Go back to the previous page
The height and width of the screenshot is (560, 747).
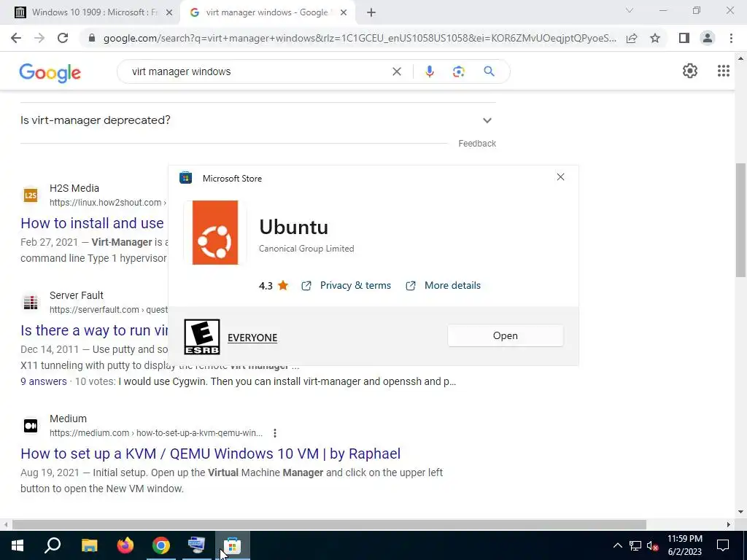[x=16, y=38]
